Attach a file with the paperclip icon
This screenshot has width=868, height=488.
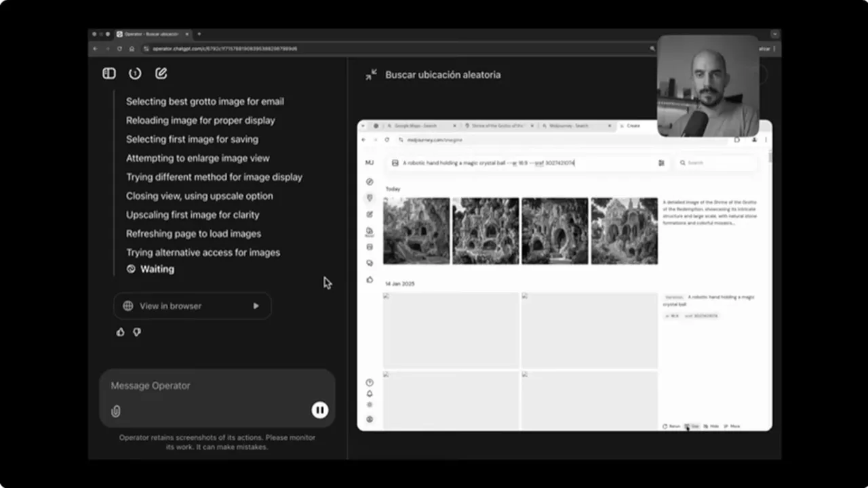[x=116, y=411]
